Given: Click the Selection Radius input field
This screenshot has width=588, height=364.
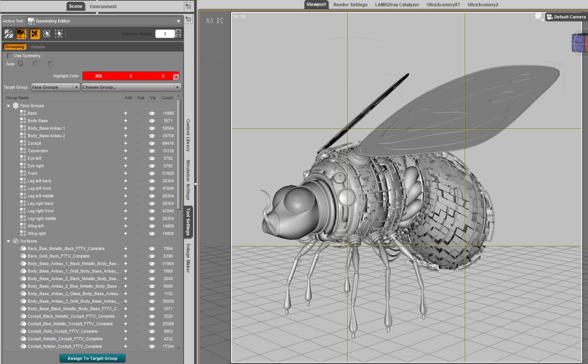Looking at the screenshot, I should [x=165, y=34].
